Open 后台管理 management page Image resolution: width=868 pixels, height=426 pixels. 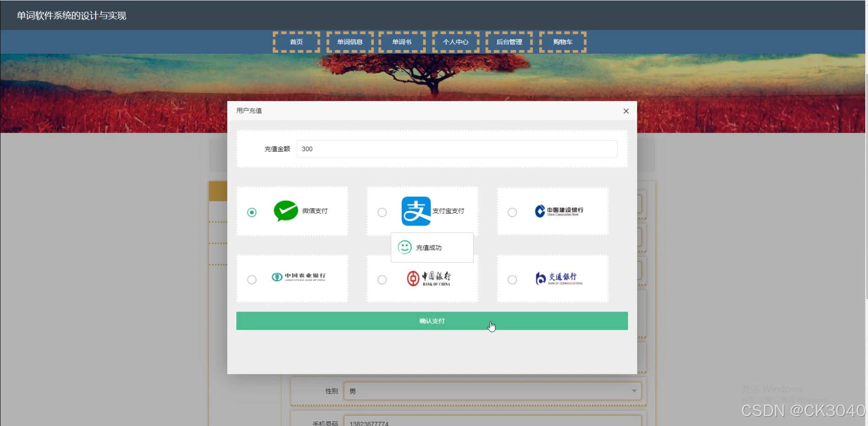click(x=509, y=41)
